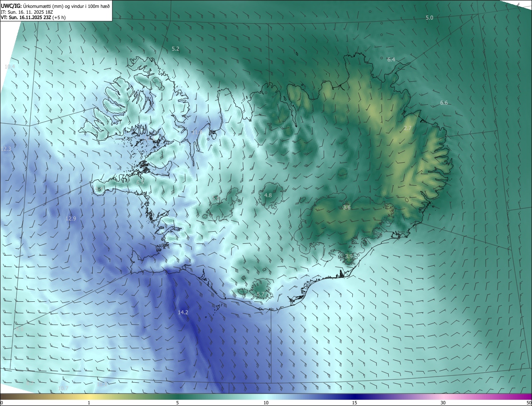532x406 pixels.
Task: Click the 12.3 value near the western map border
Action: (6, 149)
